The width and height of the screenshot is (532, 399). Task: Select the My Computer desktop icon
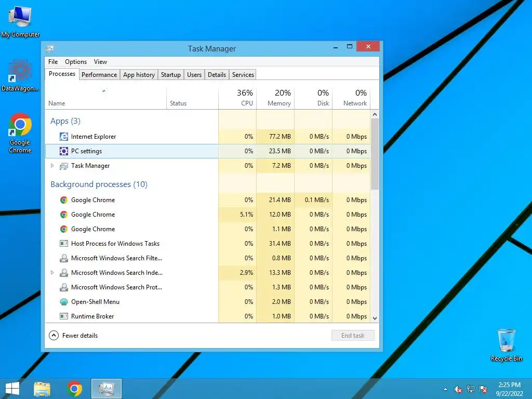coord(20,21)
